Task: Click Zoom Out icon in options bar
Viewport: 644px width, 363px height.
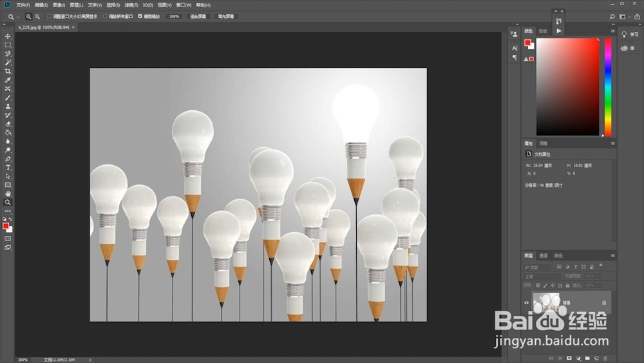Action: (x=37, y=17)
